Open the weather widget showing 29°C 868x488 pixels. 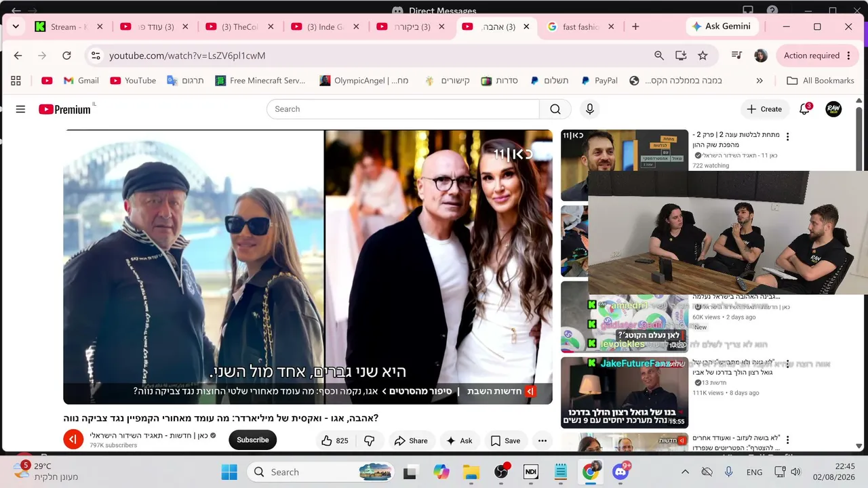point(45,471)
